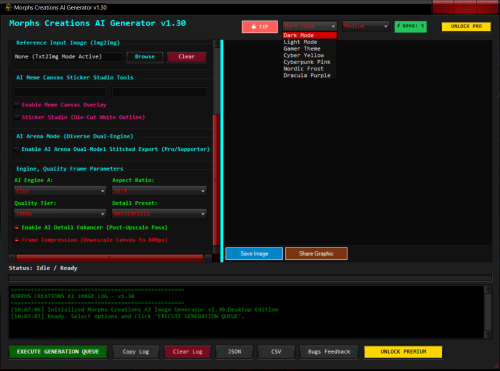Open the AI Engine A dropdown
The width and height of the screenshot is (500, 371).
60,191
